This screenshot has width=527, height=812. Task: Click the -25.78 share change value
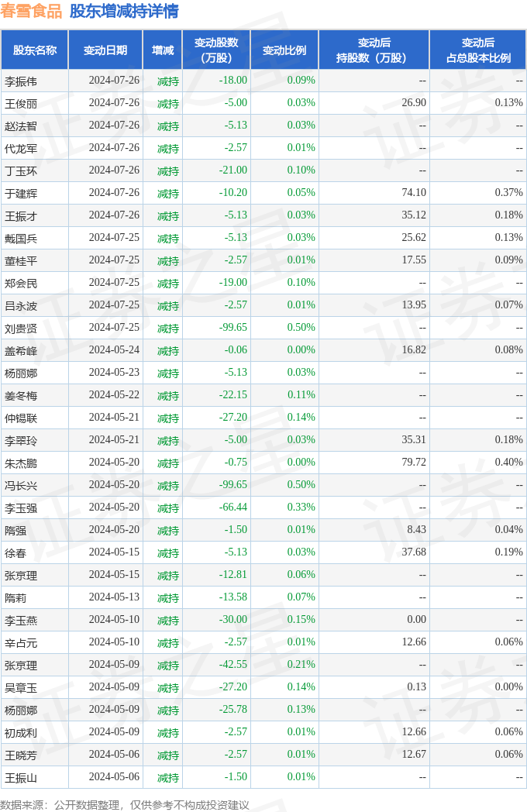[233, 710]
